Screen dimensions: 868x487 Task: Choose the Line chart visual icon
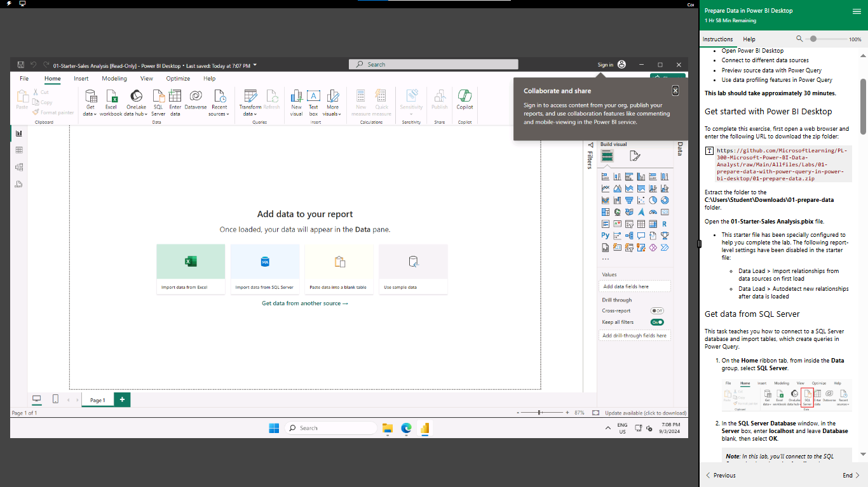pos(606,189)
